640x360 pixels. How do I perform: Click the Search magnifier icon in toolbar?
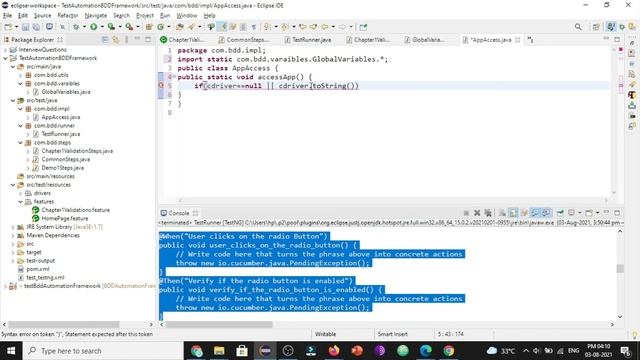point(578,27)
